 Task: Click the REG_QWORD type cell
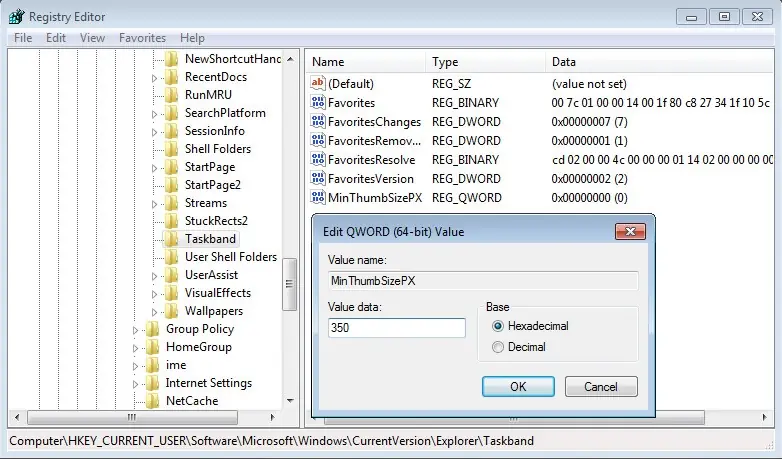(466, 198)
